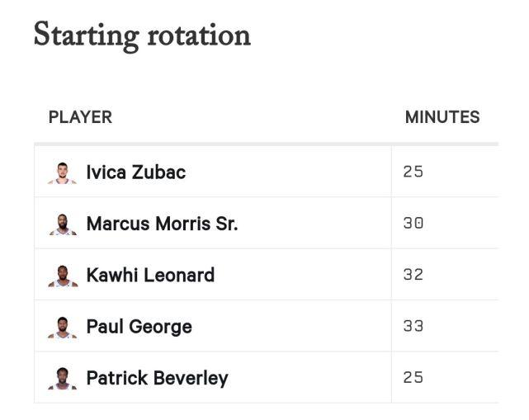Screen dimensions: 529x420
Task: Click Marcus Morris Sr.'s headshot photo
Action: 63,224
